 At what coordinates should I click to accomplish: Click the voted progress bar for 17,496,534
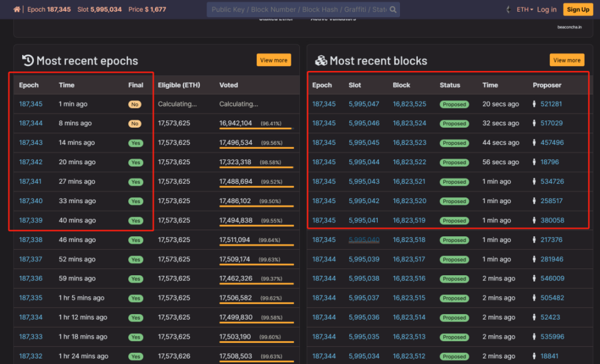[x=256, y=148]
